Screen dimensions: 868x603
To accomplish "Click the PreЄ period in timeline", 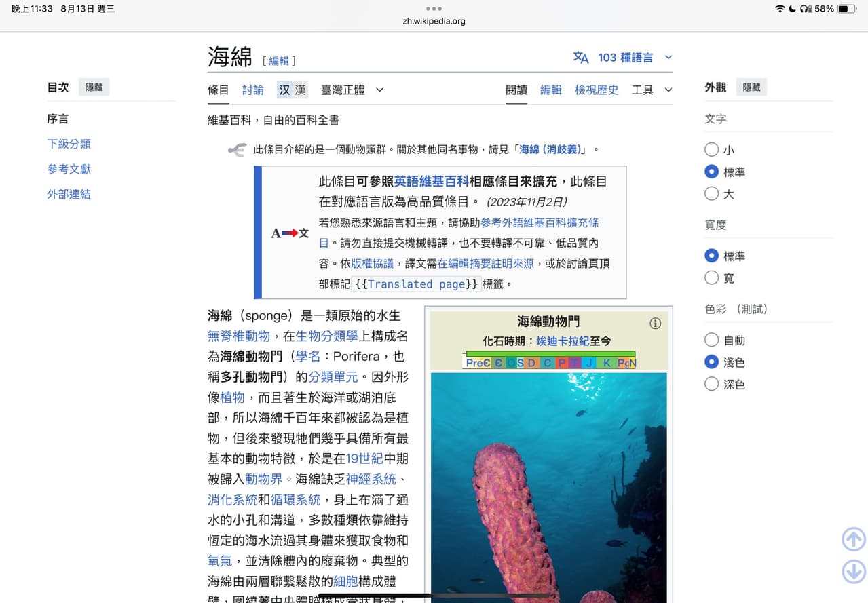I will [478, 363].
